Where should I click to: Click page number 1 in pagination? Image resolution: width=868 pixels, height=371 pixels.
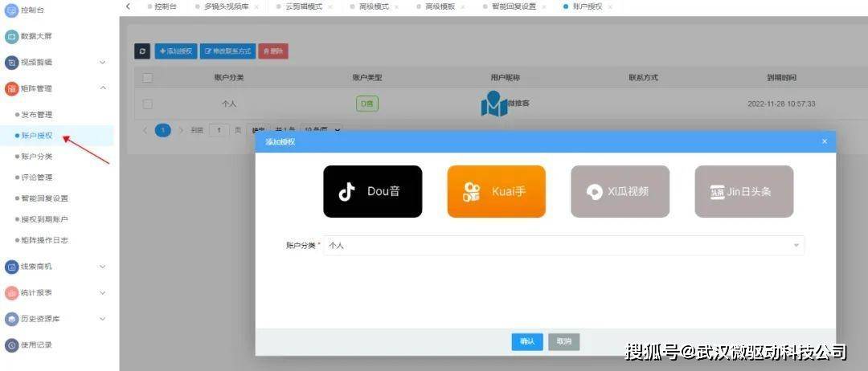tap(162, 130)
